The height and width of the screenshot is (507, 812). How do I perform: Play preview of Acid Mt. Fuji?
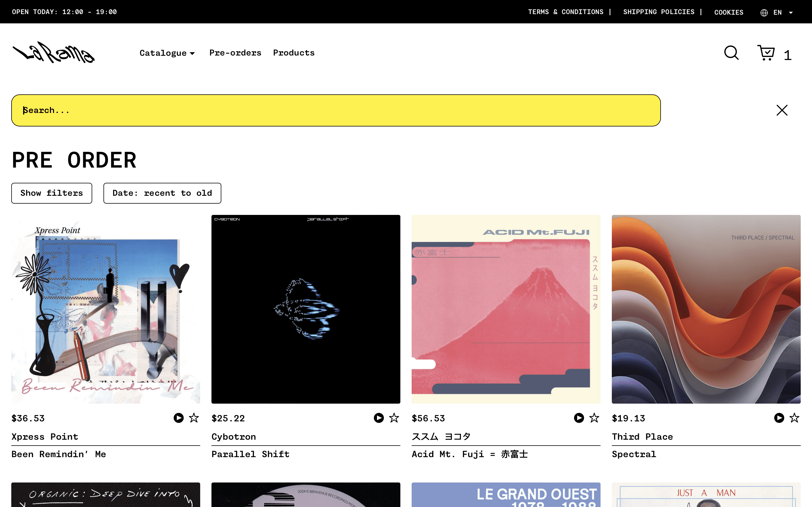[x=579, y=418]
